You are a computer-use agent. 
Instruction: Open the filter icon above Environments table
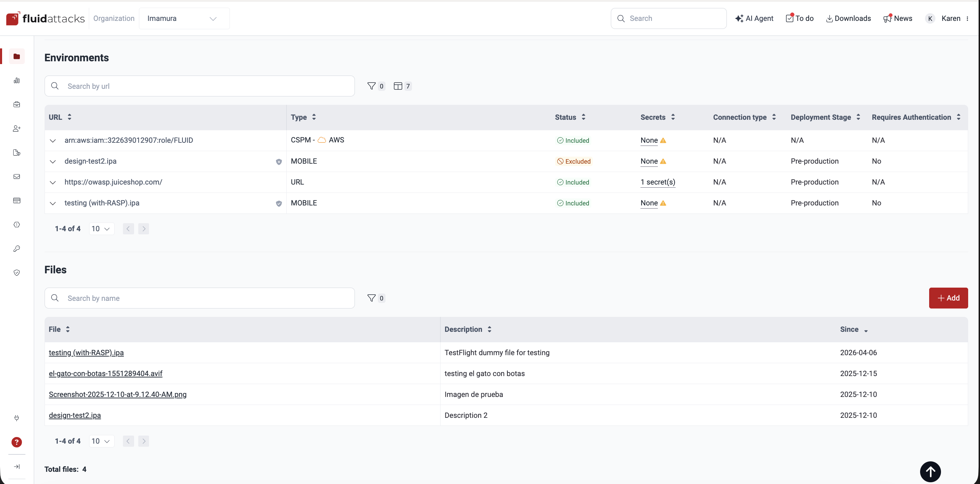[x=372, y=86]
